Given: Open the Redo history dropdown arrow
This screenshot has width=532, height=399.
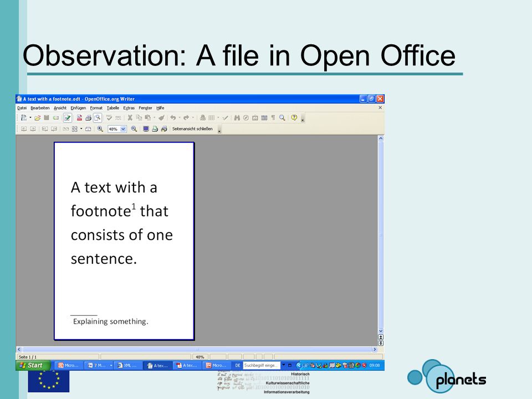Looking at the screenshot, I should point(193,117).
